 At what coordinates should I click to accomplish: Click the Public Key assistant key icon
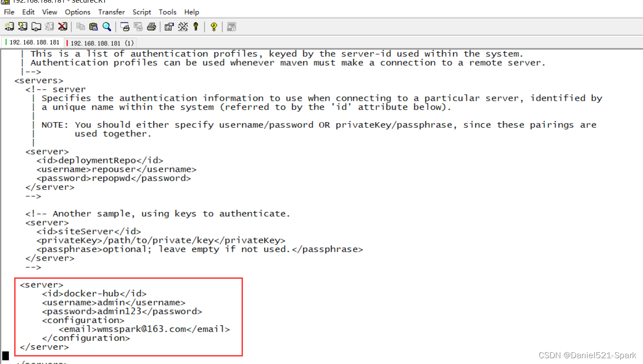click(x=196, y=27)
